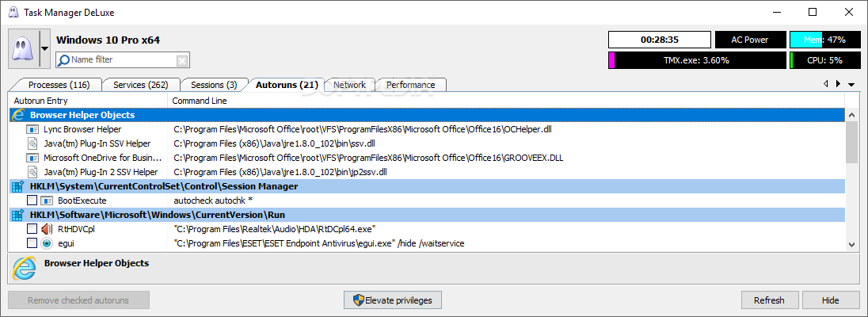Click the Microsoft OneDrive for Business row icon

32,158
